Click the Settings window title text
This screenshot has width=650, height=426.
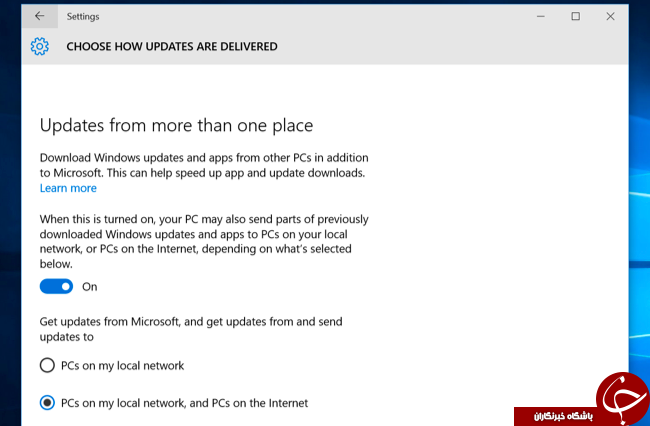pos(83,17)
